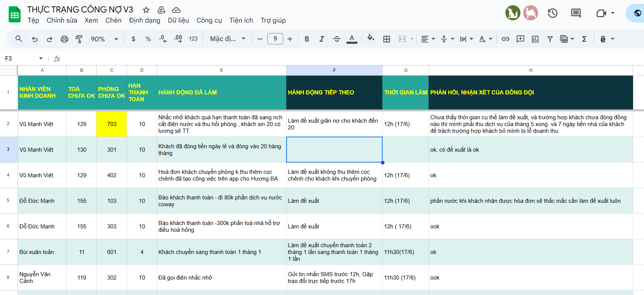The height and width of the screenshot is (295, 644).
Task: Toggle bold formatting
Action: coord(307,39)
